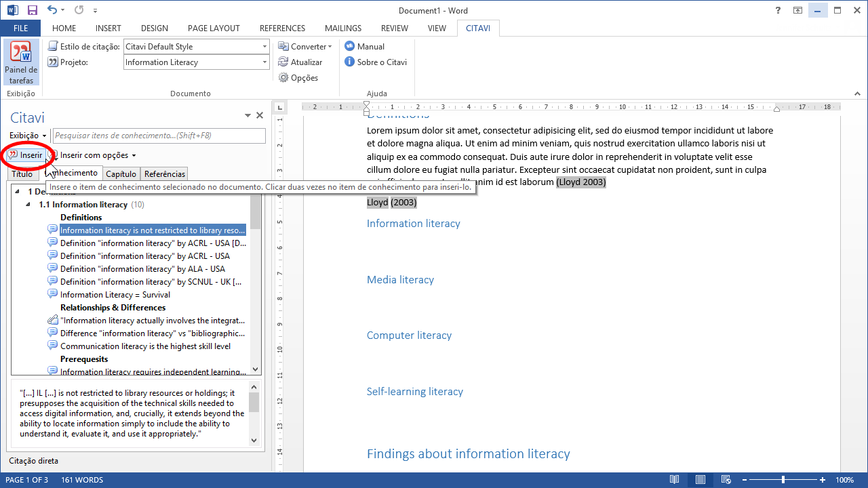Click the quotation icon of "Information literacy actually involves"
This screenshot has width=868, height=488.
[x=52, y=320]
